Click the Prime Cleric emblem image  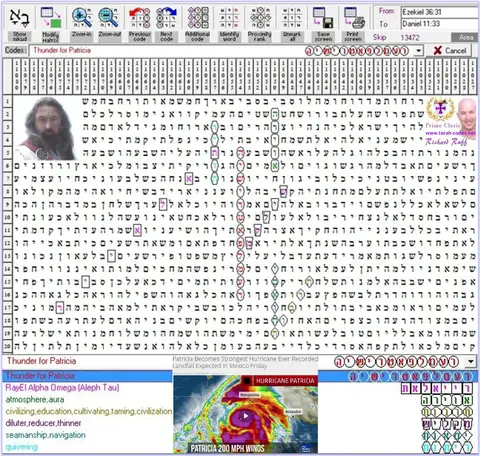click(x=440, y=109)
